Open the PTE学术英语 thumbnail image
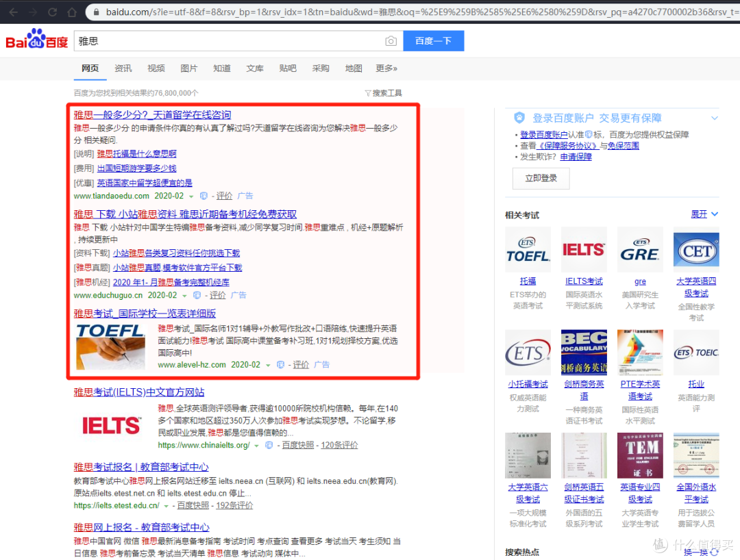 (x=640, y=353)
